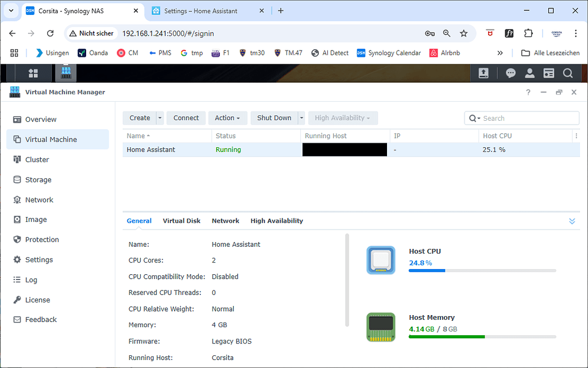Screen dimensions: 588x368
Task: Open Storage section in sidebar
Action: click(58, 179)
